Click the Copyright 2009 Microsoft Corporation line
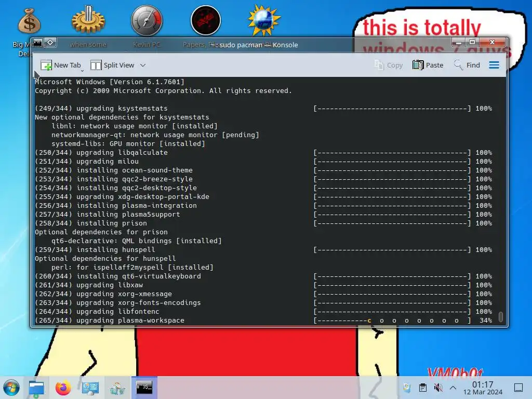532x399 pixels. [163, 90]
